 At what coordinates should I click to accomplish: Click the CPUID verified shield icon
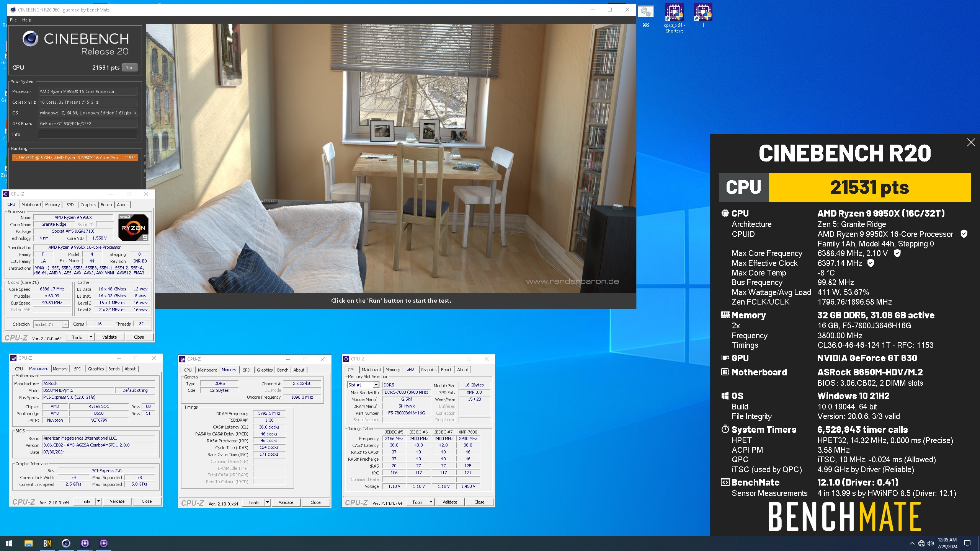pos(964,234)
